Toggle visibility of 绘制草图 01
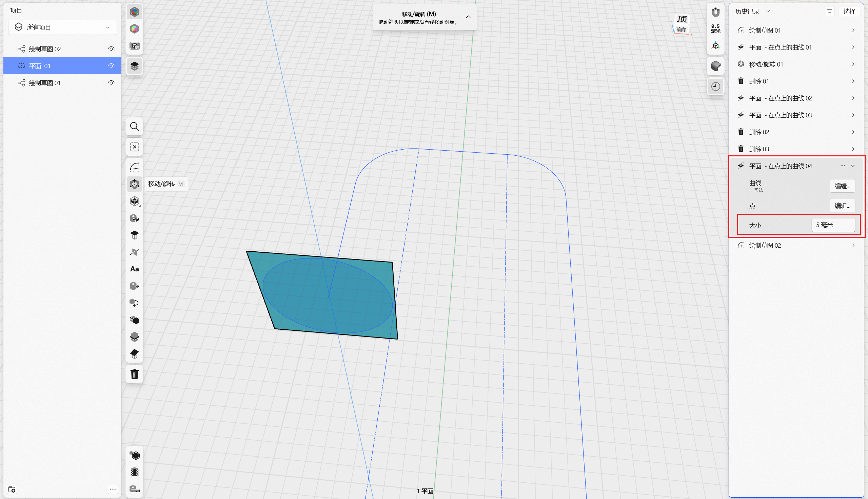The width and height of the screenshot is (868, 499). pyautogui.click(x=111, y=82)
